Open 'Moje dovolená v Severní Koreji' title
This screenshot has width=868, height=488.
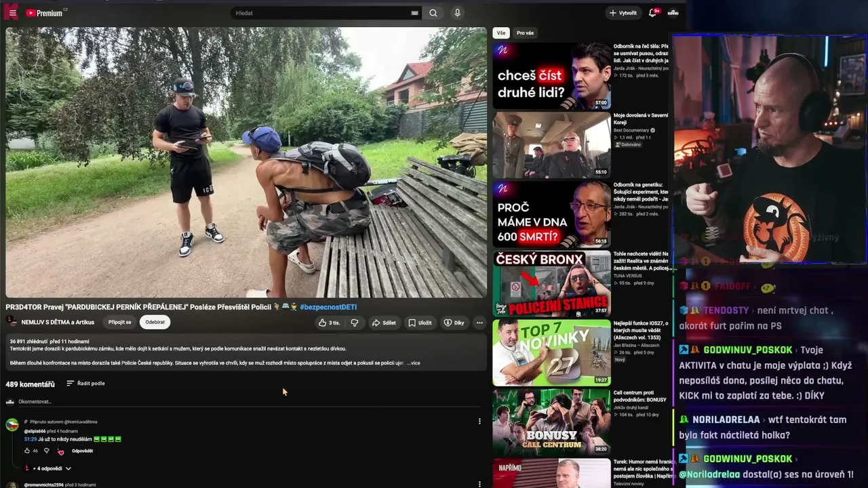click(x=641, y=119)
